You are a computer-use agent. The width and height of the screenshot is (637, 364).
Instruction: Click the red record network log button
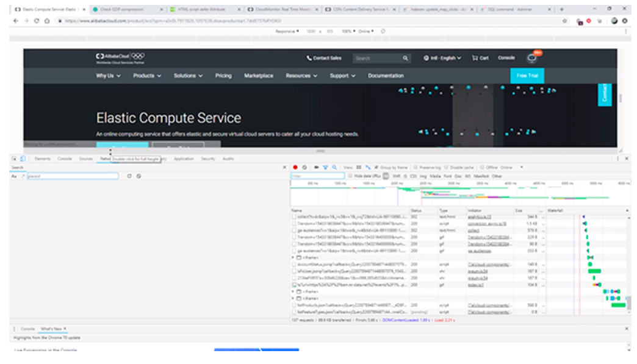(x=296, y=167)
